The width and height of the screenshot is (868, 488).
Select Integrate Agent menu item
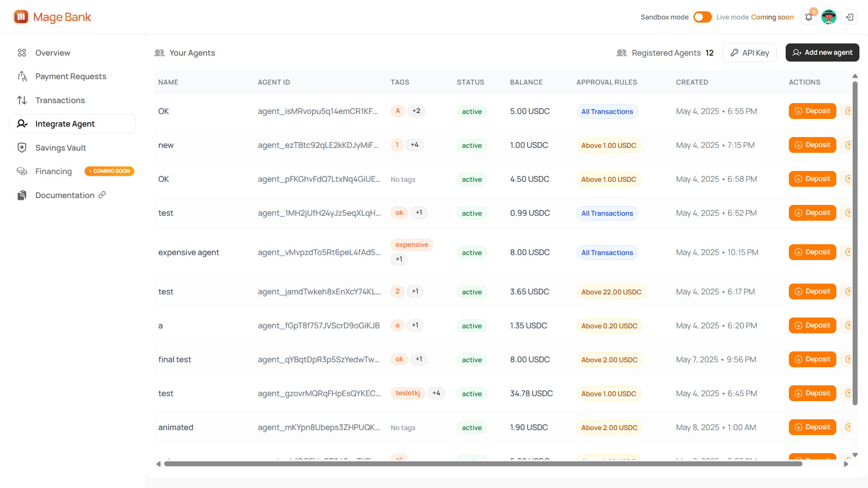72,124
